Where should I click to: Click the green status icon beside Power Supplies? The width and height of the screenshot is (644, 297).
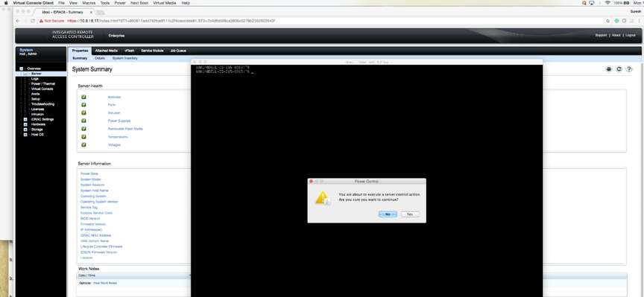click(x=83, y=121)
